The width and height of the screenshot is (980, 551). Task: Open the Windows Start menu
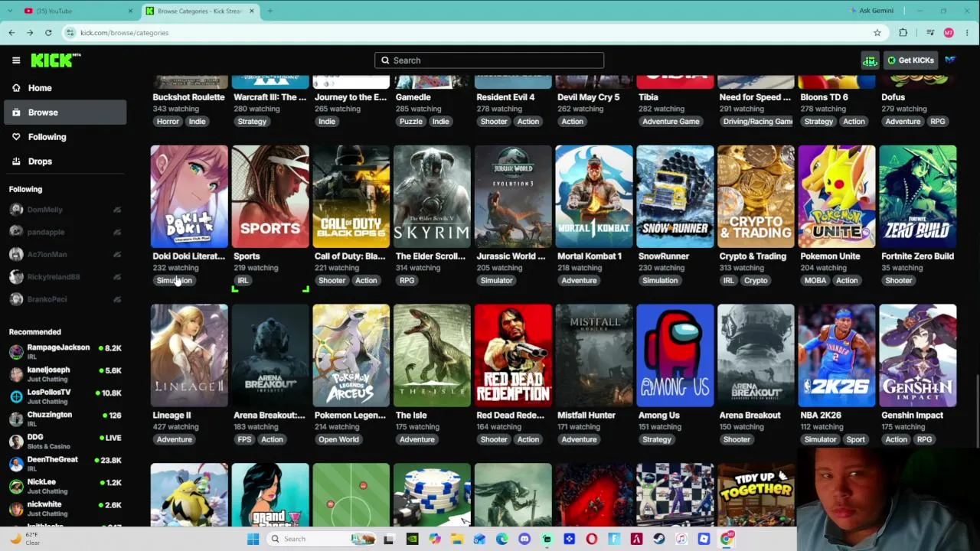point(253,539)
